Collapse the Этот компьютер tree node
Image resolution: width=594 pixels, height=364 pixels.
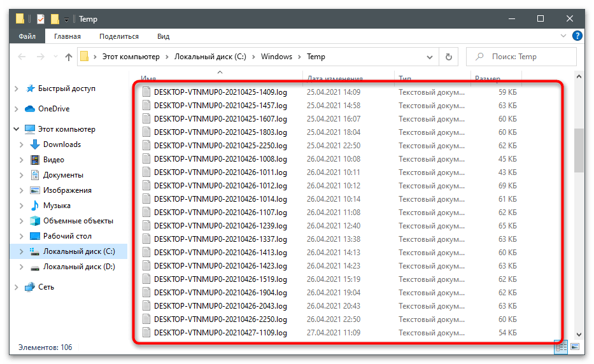[17, 129]
